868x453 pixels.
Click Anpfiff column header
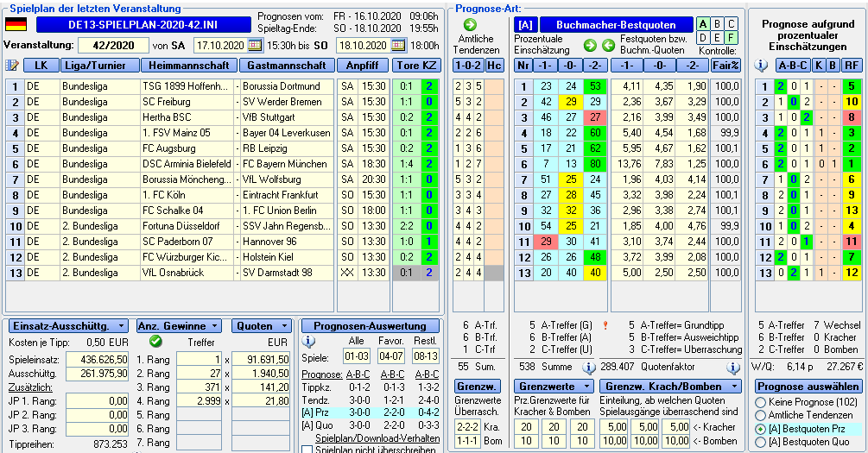363,66
